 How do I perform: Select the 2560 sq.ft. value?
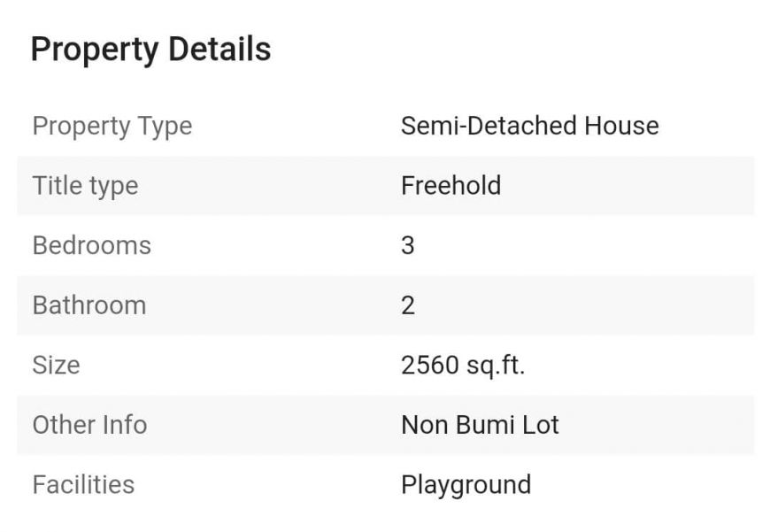click(463, 365)
